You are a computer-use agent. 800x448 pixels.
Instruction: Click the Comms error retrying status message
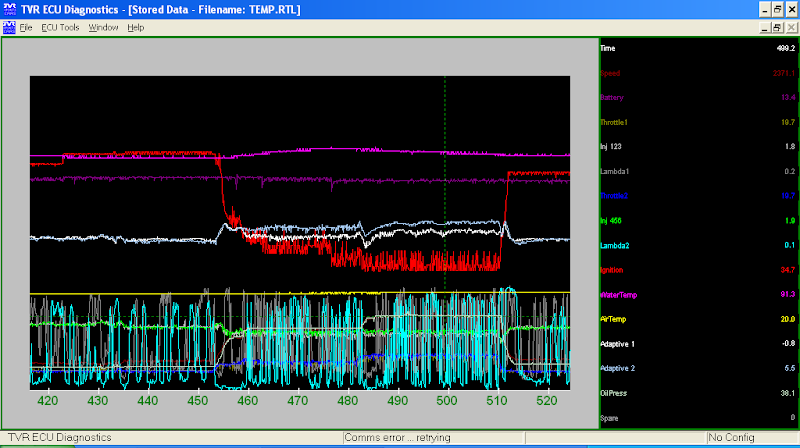click(x=397, y=438)
